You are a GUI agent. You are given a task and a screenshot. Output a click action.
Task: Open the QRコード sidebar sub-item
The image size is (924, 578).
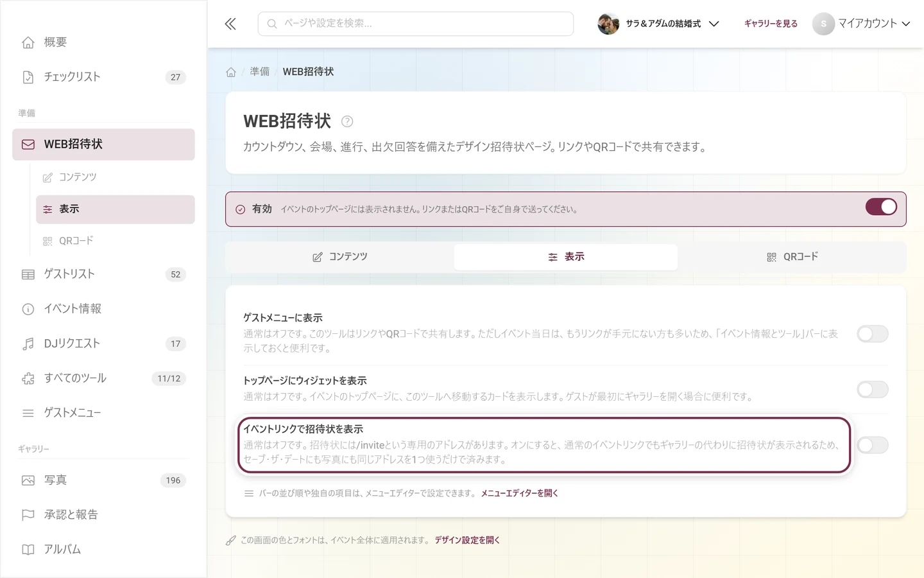pos(115,241)
